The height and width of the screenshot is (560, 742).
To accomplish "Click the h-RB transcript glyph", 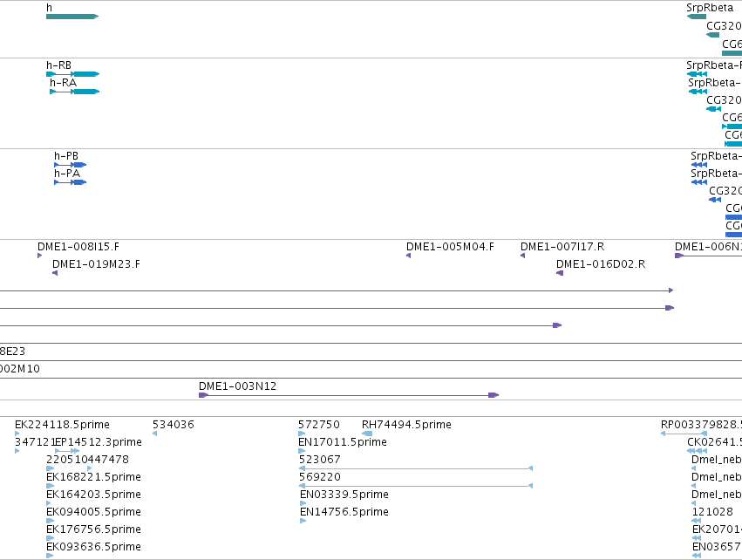I will tap(72, 74).
